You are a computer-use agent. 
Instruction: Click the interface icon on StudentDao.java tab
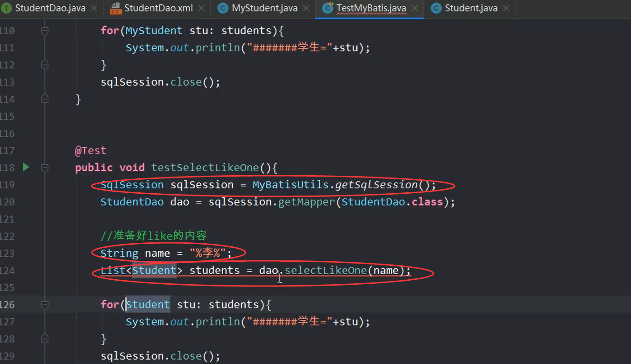point(7,8)
